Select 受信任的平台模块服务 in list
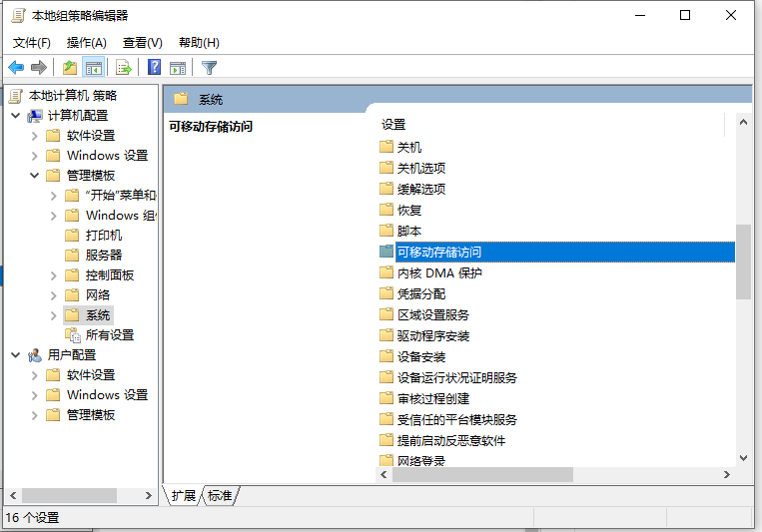The image size is (762, 532). point(456,419)
